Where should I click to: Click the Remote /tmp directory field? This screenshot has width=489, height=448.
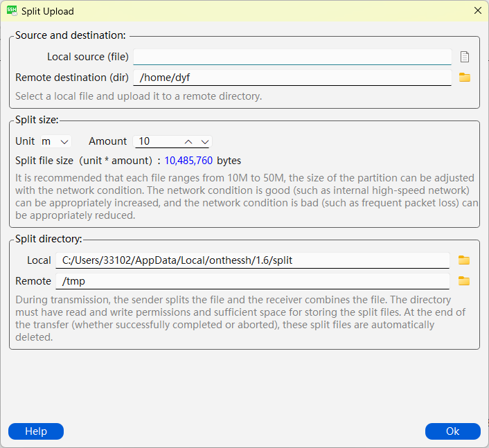click(253, 281)
